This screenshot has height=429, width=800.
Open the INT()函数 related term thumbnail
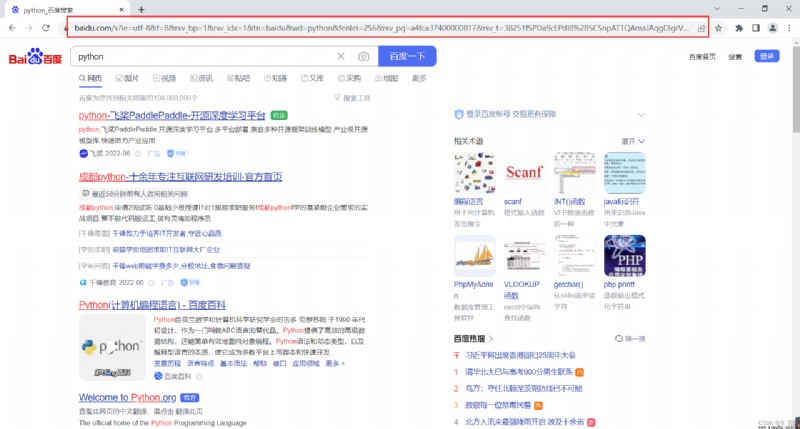click(574, 173)
